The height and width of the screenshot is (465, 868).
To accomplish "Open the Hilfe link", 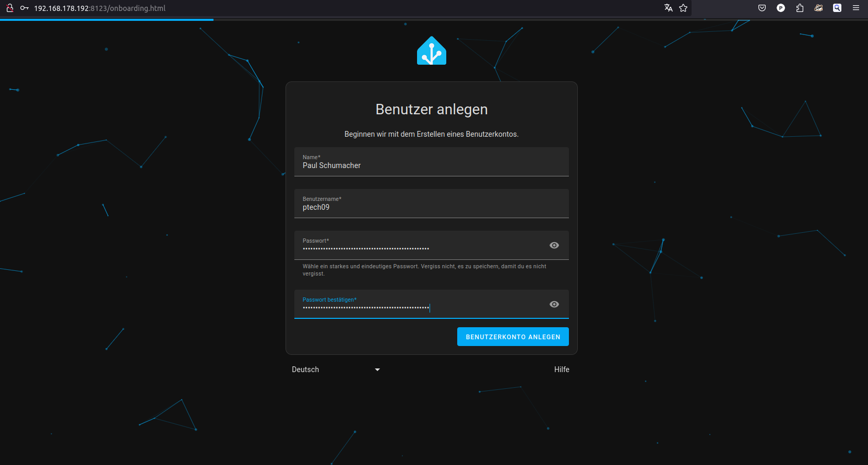I will pyautogui.click(x=562, y=369).
